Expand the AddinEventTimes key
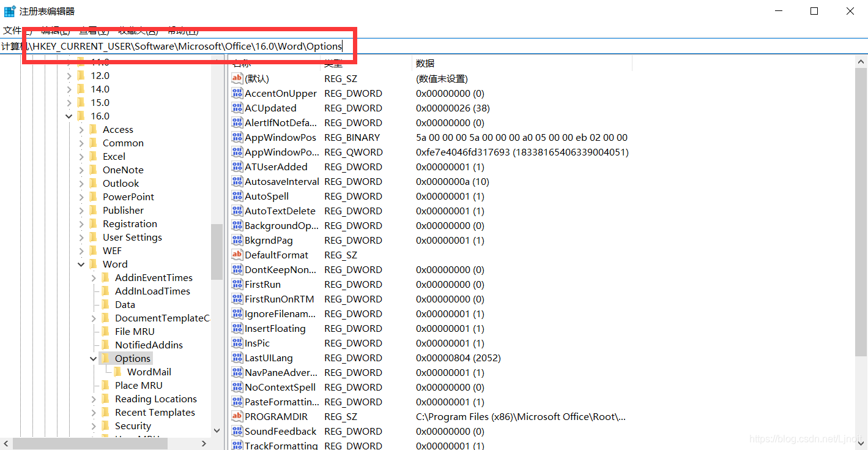The width and height of the screenshot is (868, 450). (94, 277)
